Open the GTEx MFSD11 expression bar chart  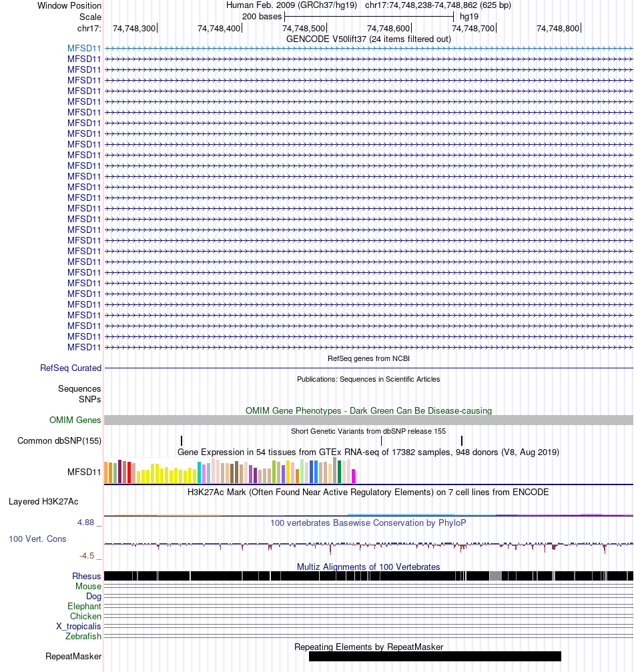(x=230, y=471)
